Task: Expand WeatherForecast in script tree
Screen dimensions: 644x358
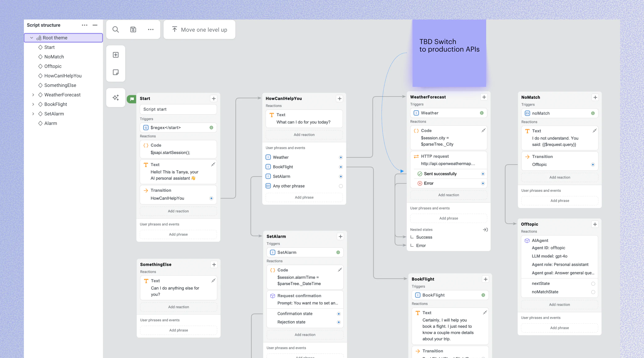Action: coord(33,95)
